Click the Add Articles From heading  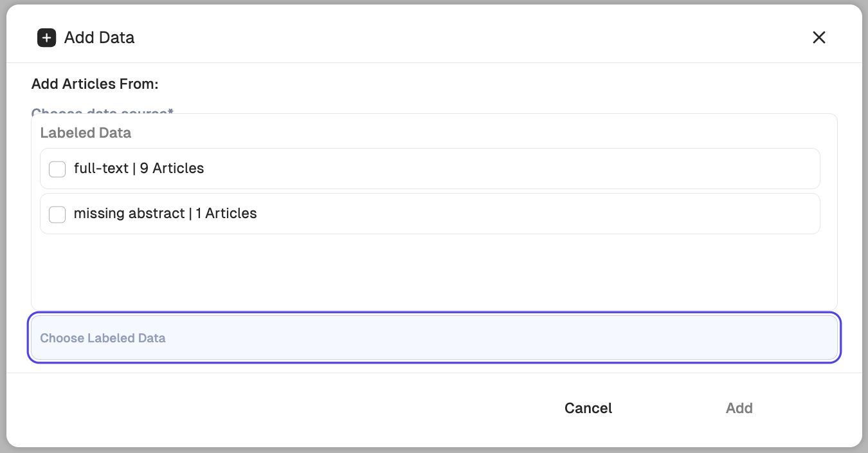[x=95, y=84]
